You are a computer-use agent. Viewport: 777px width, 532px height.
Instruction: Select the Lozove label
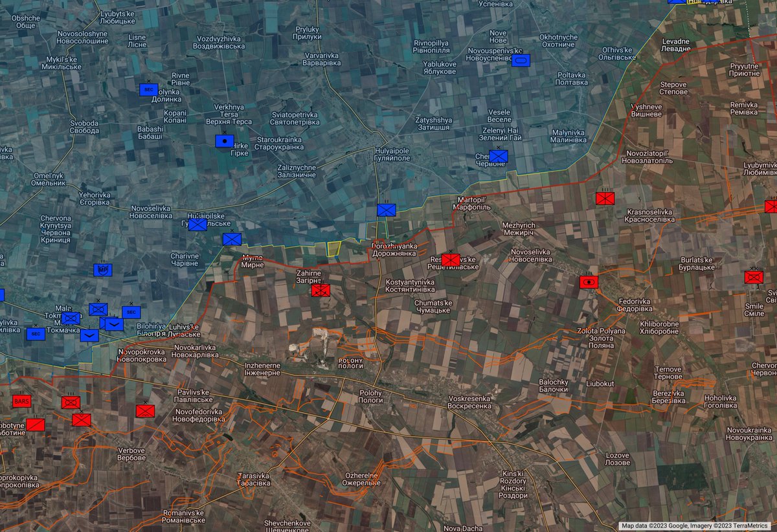(x=617, y=459)
